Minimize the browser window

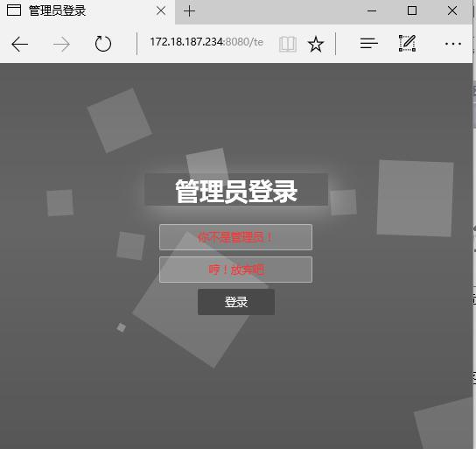pos(372,11)
